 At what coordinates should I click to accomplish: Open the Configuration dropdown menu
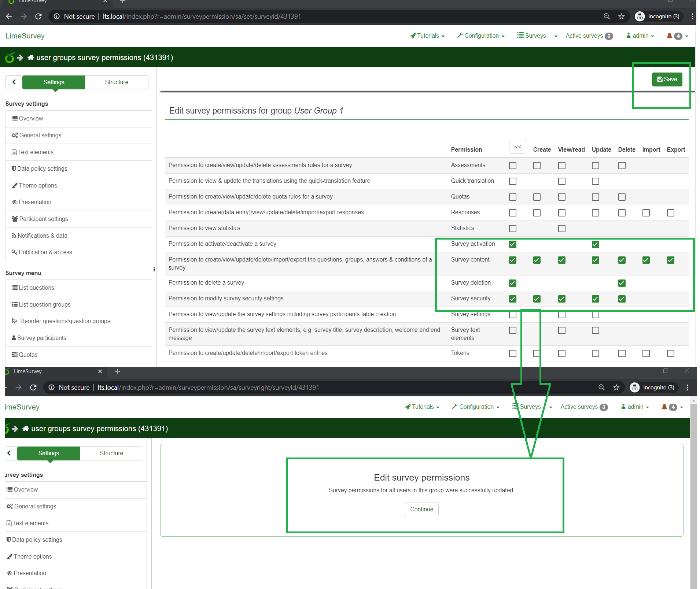pyautogui.click(x=481, y=36)
